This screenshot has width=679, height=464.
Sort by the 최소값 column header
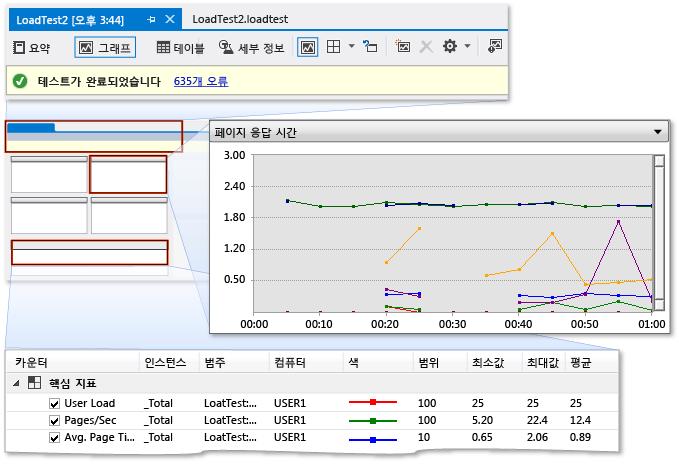coord(495,362)
